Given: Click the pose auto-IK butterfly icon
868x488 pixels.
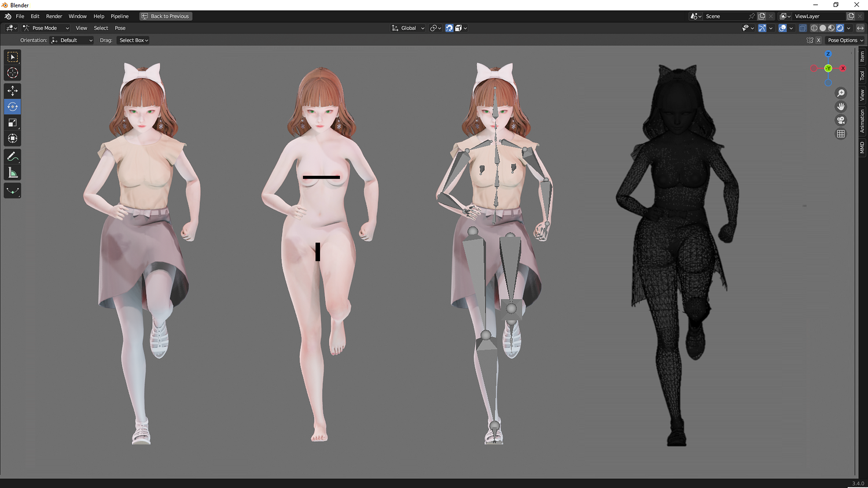Looking at the screenshot, I should [x=810, y=40].
